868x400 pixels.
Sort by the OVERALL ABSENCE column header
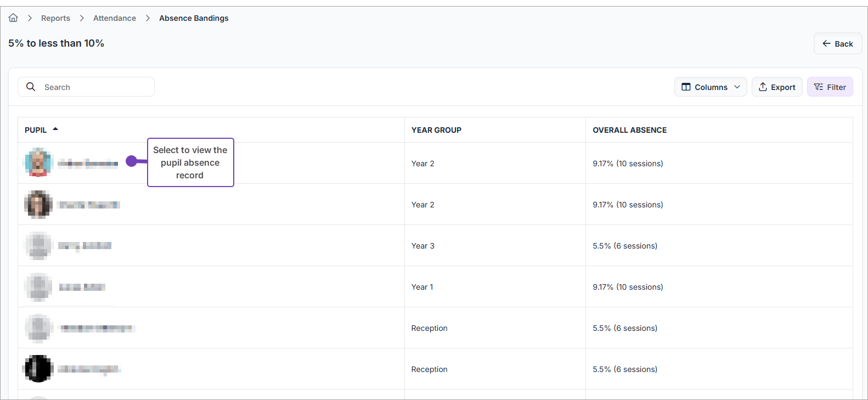[629, 130]
